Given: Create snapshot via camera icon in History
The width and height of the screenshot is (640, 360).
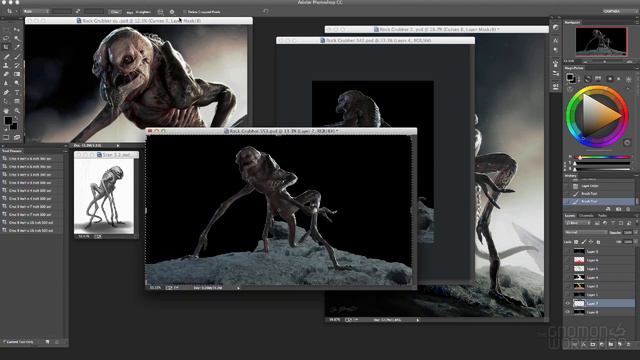Looking at the screenshot, I should 618,209.
